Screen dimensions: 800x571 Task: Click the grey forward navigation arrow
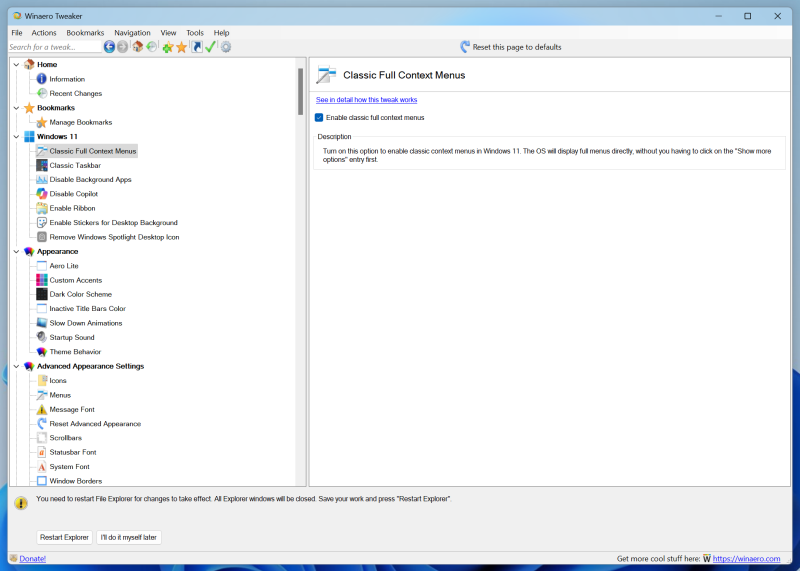pos(122,47)
